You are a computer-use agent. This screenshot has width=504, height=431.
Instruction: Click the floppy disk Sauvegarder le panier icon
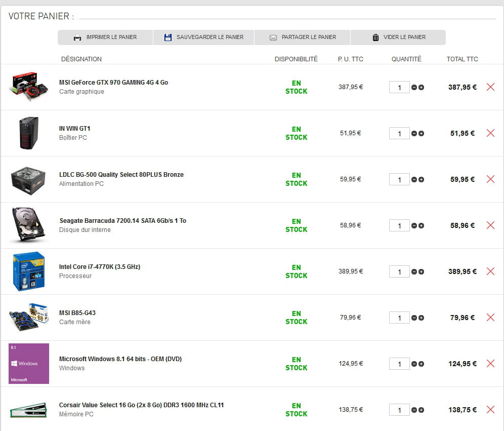168,37
